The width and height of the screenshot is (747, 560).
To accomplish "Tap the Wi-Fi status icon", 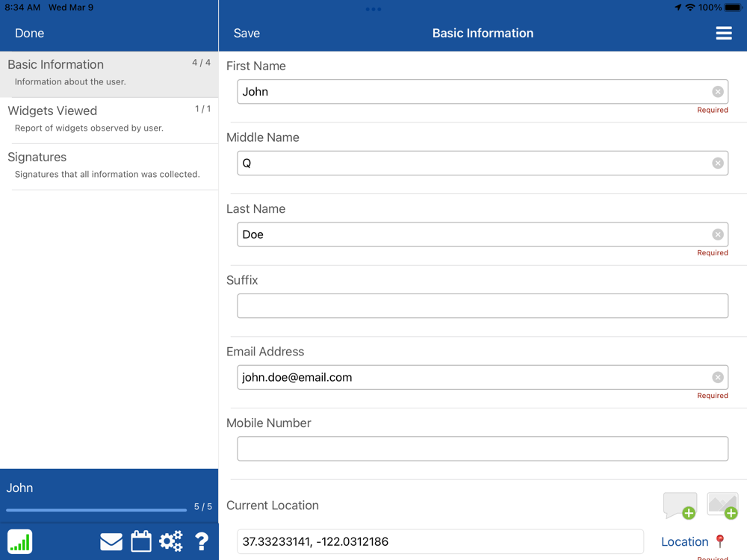I will click(x=689, y=7).
